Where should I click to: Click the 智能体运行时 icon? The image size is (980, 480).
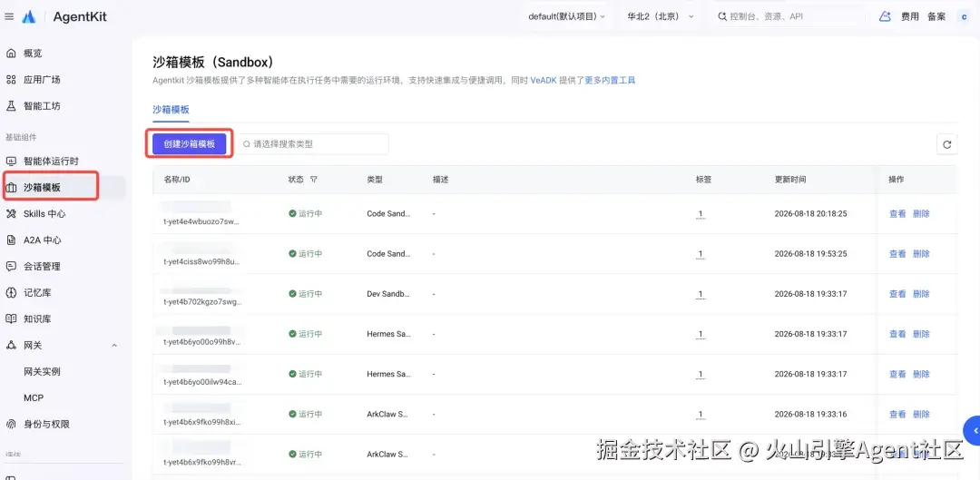pos(11,161)
